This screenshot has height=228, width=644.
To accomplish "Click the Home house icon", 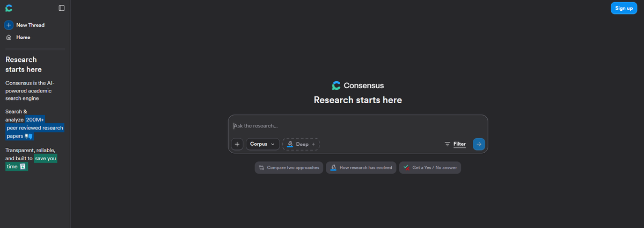I will [x=9, y=37].
